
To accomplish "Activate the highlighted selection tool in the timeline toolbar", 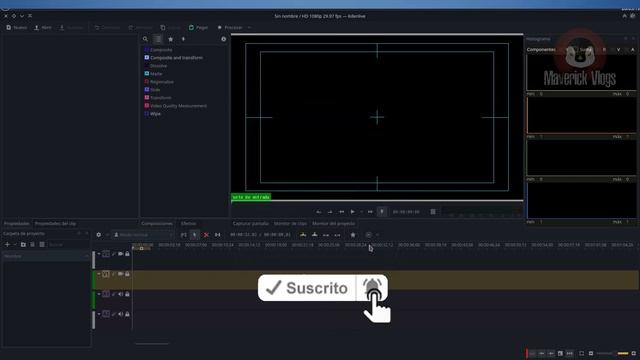I will pos(195,235).
